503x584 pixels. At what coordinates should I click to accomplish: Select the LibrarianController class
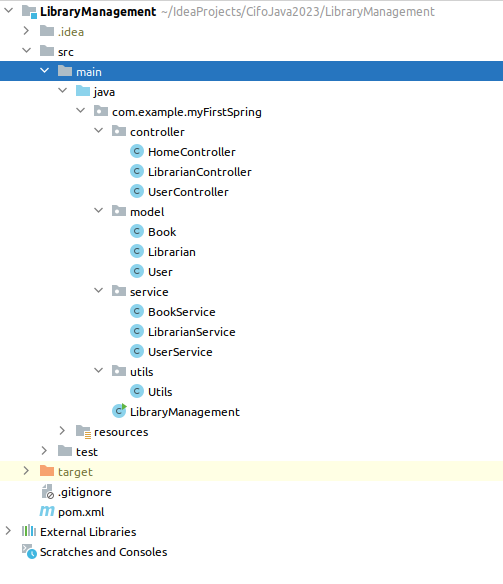(x=200, y=172)
